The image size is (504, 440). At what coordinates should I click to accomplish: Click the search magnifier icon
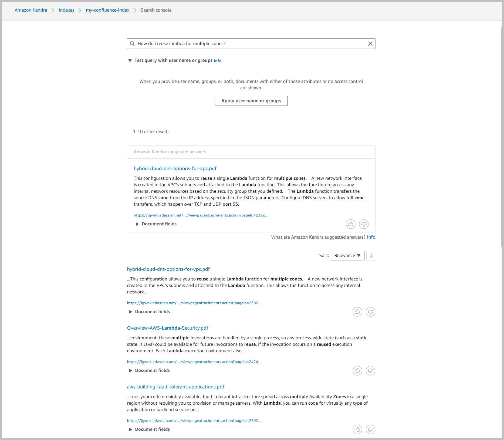point(132,44)
